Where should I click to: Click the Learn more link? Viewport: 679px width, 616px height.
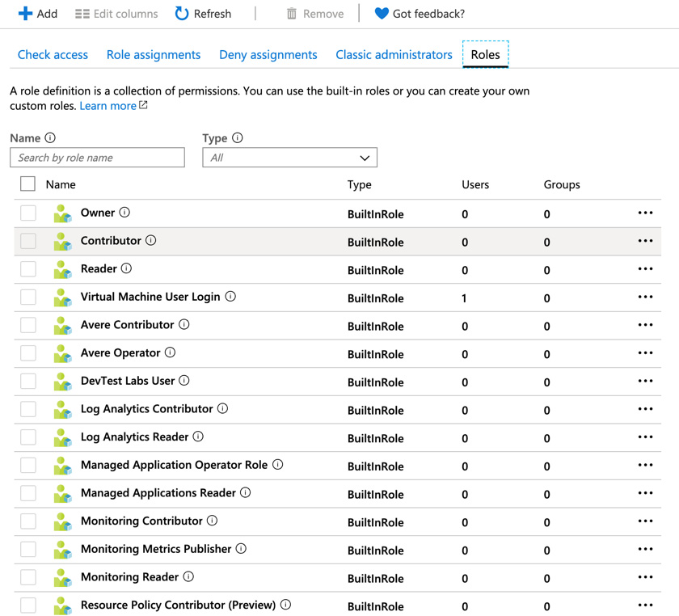coord(108,106)
